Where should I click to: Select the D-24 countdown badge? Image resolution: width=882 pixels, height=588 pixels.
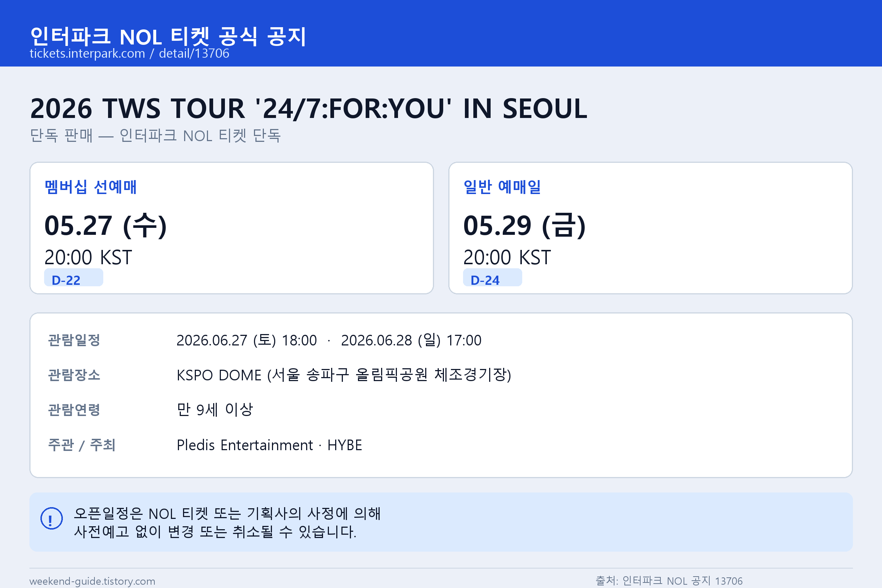[492, 278]
